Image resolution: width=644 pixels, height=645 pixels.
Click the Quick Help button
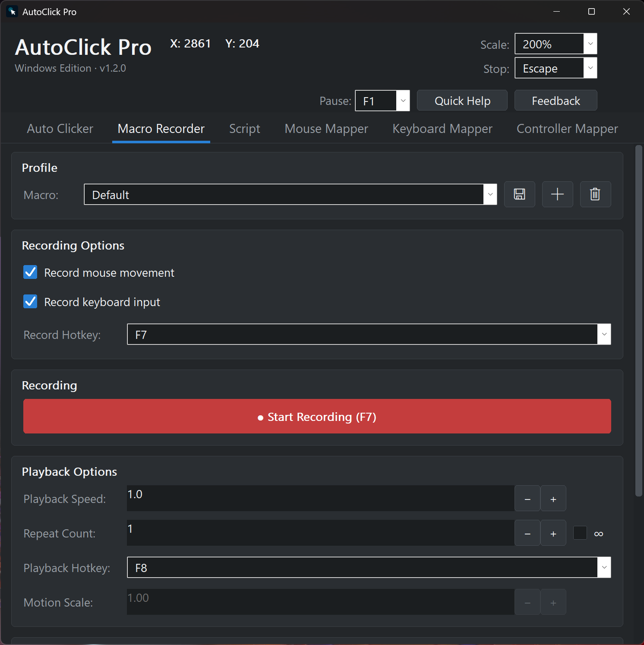[x=462, y=101]
